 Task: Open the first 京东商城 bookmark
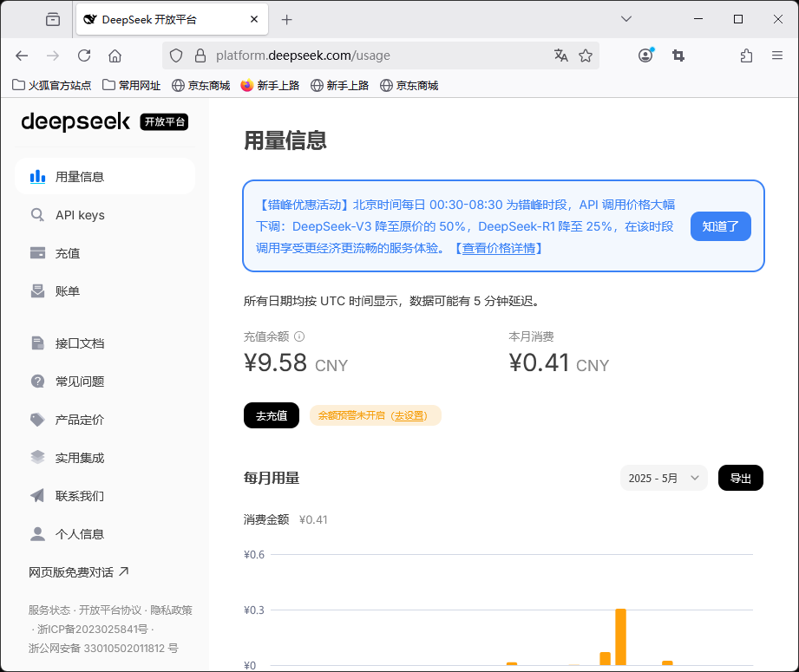[200, 85]
